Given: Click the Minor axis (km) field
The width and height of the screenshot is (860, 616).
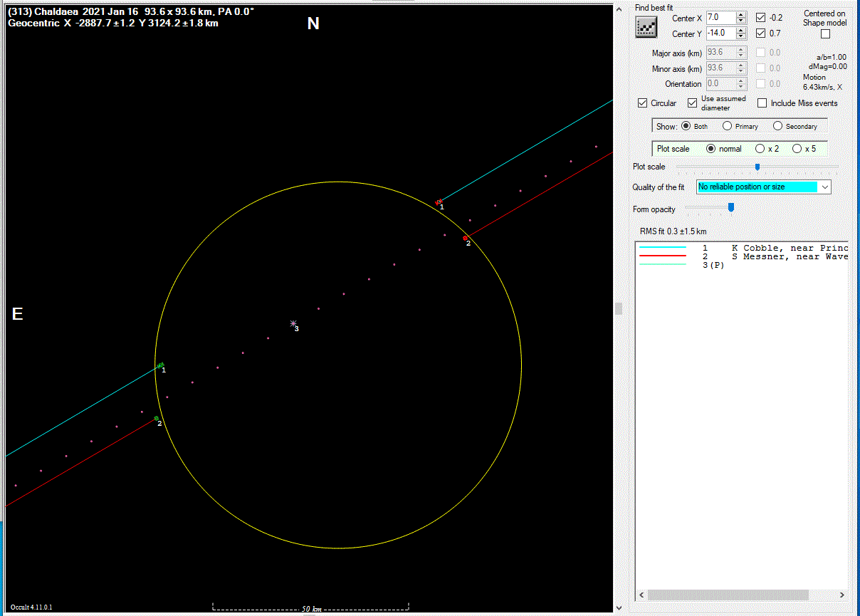Looking at the screenshot, I should 722,68.
